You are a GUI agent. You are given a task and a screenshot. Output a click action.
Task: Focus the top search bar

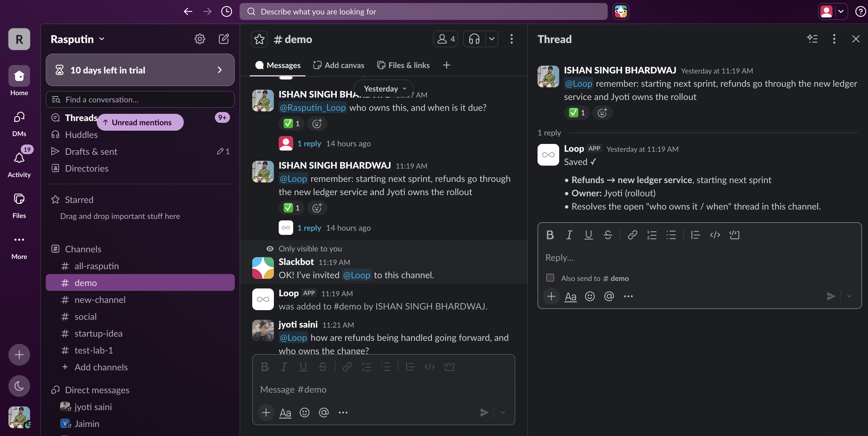pyautogui.click(x=423, y=11)
